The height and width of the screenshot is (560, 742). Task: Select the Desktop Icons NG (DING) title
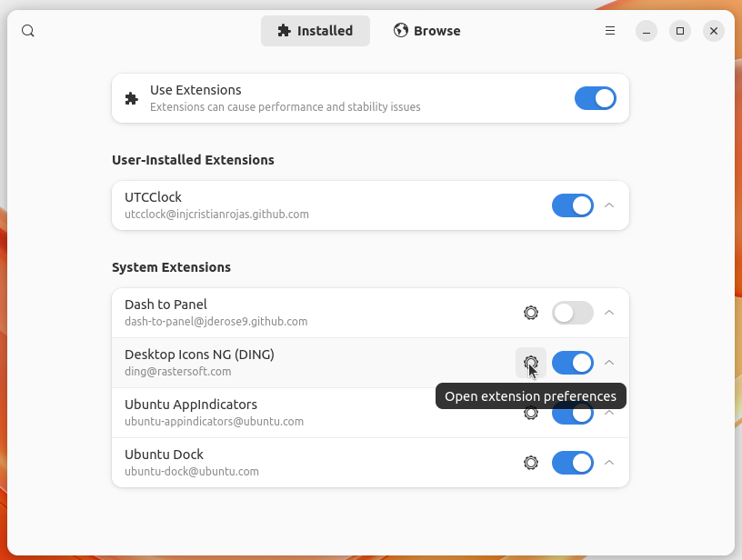coord(199,355)
